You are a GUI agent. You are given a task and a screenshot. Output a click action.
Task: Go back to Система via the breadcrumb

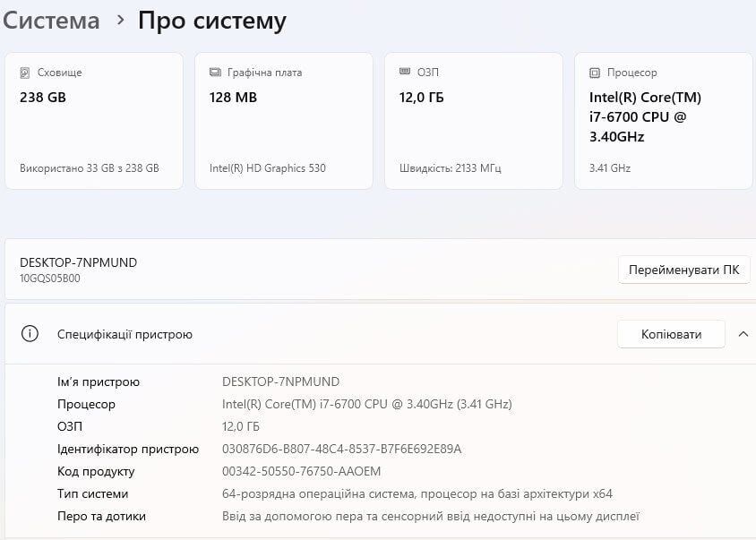50,21
